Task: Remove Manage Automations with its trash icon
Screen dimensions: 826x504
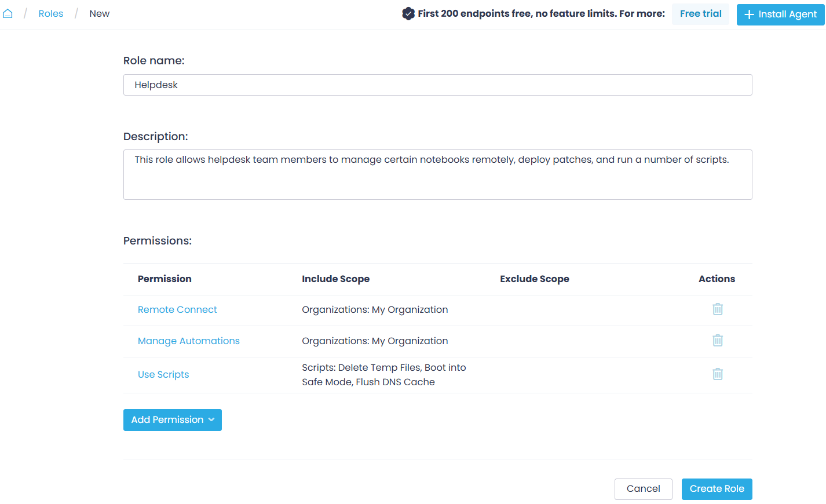Action: pyautogui.click(x=717, y=341)
